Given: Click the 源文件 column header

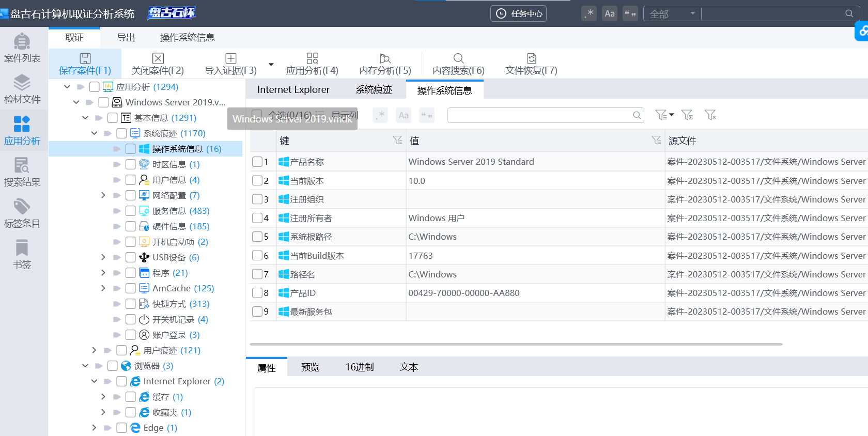Looking at the screenshot, I should pos(766,141).
